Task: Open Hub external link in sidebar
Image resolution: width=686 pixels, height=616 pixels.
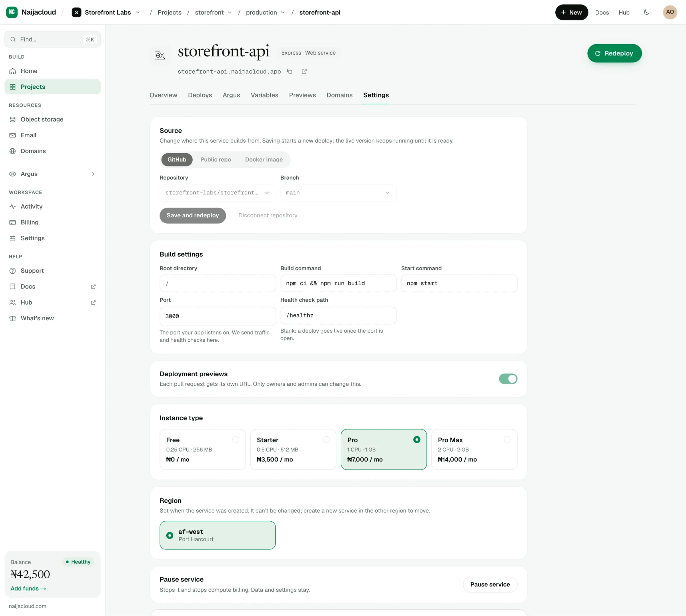Action: (x=52, y=303)
